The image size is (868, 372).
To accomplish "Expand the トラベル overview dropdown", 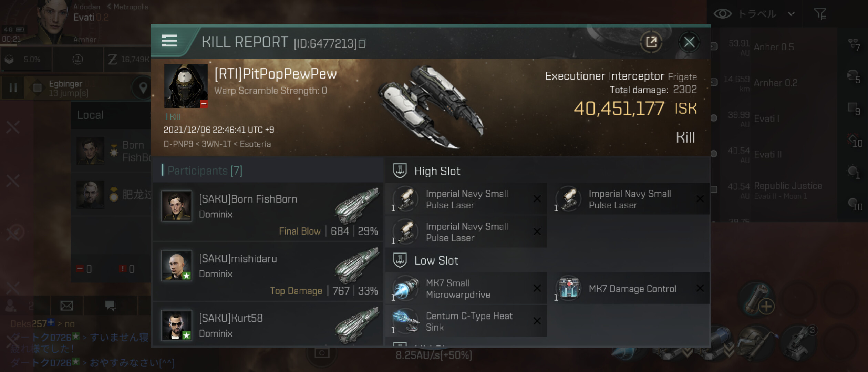I will [791, 14].
